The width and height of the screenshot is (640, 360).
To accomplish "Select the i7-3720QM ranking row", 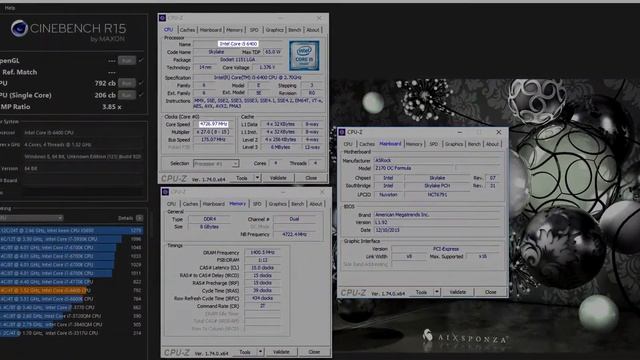I will (x=71, y=316).
